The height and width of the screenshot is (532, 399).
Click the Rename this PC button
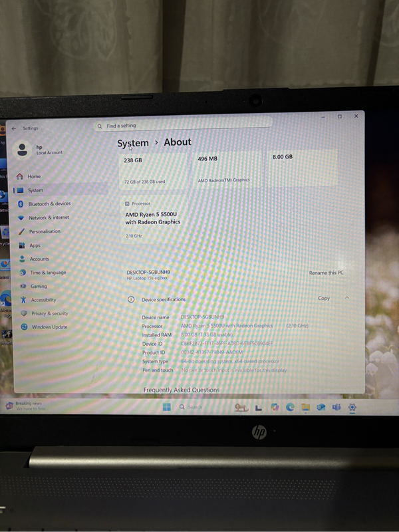point(326,273)
